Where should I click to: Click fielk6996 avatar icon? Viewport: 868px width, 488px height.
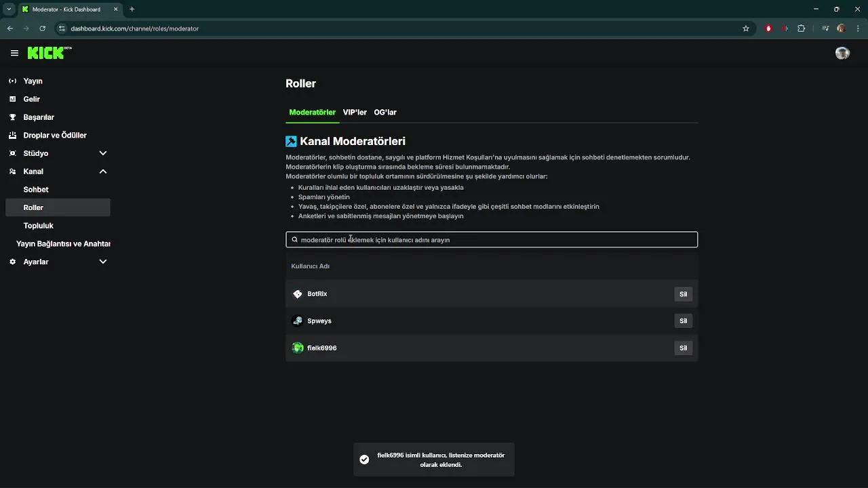click(x=297, y=348)
